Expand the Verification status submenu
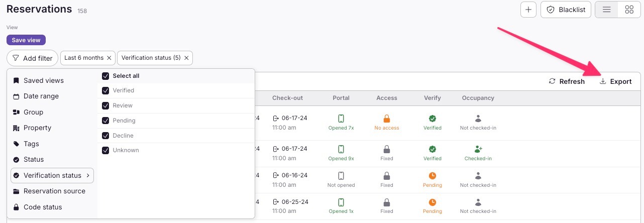Image resolution: width=644 pixels, height=223 pixels. 52,175
